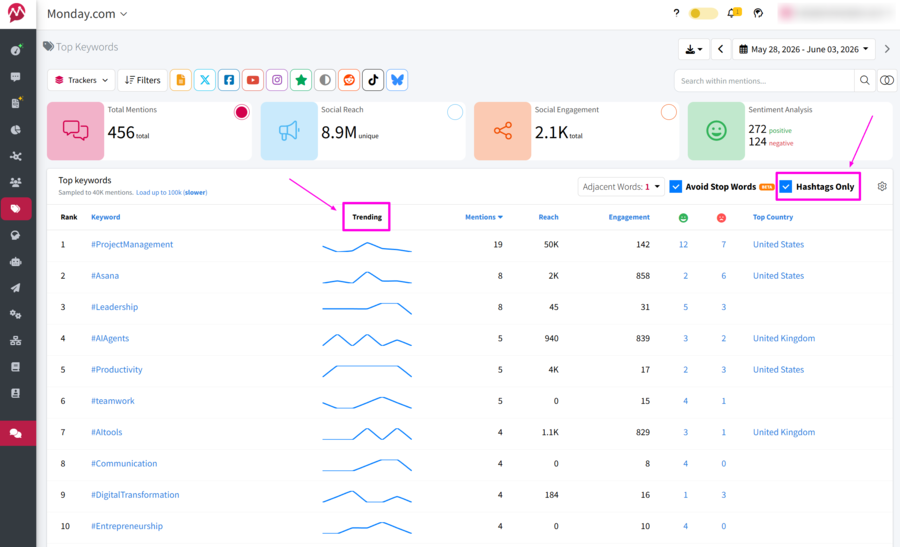Open the notifications bell icon
Image resolution: width=900 pixels, height=547 pixels.
pos(732,13)
